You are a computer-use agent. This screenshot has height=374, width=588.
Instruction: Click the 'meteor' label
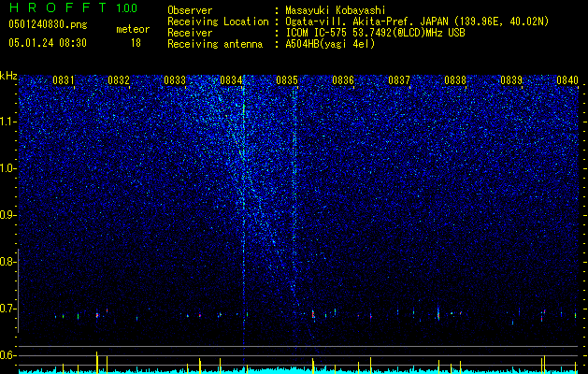(x=133, y=29)
